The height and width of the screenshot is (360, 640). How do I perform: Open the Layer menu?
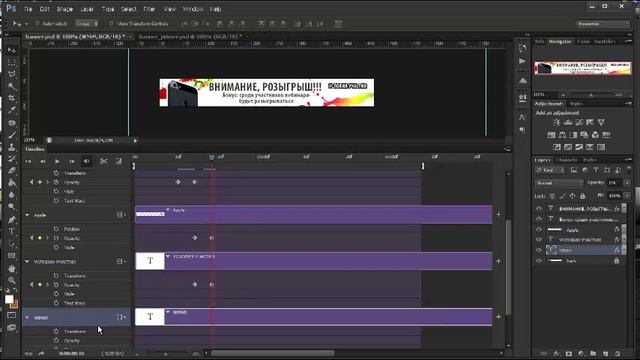coord(87,9)
